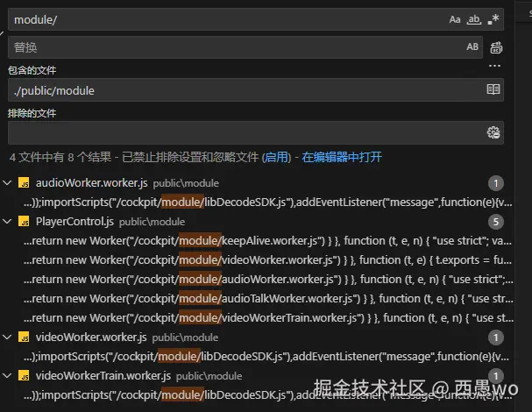The image size is (532, 412).
Task: Toggle exclude settings and ignore files icon
Action: click(x=493, y=132)
